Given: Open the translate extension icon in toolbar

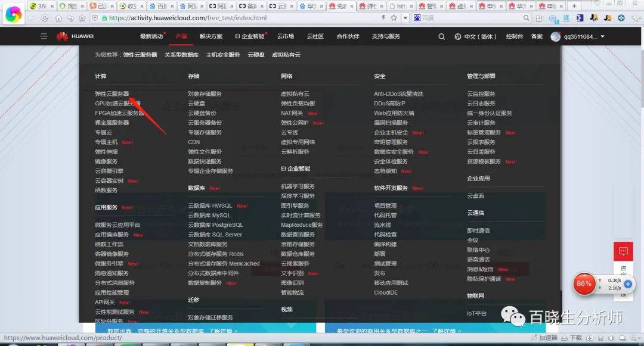Looking at the screenshot, I should 566,18.
